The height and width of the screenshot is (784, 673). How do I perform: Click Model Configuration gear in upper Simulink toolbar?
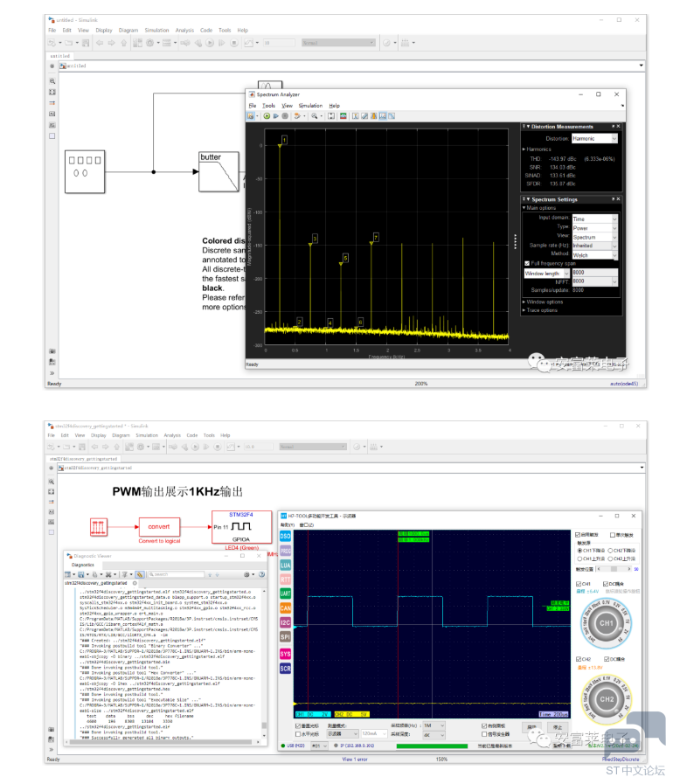tap(150, 43)
